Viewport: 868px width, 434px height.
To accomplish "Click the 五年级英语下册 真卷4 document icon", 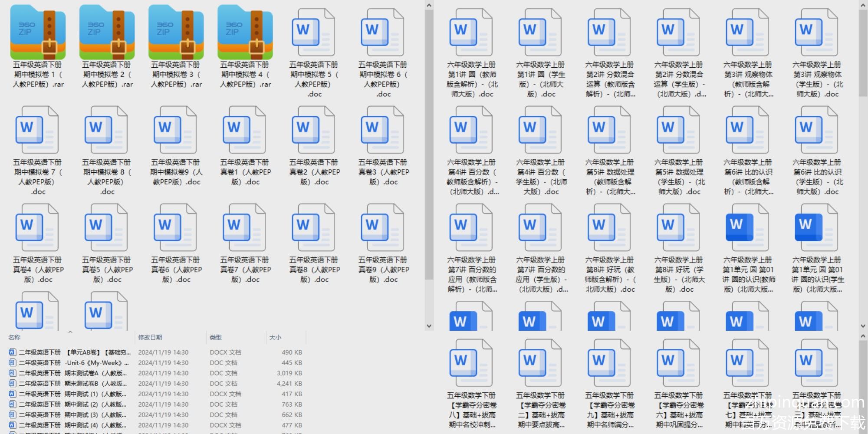I will (37, 228).
